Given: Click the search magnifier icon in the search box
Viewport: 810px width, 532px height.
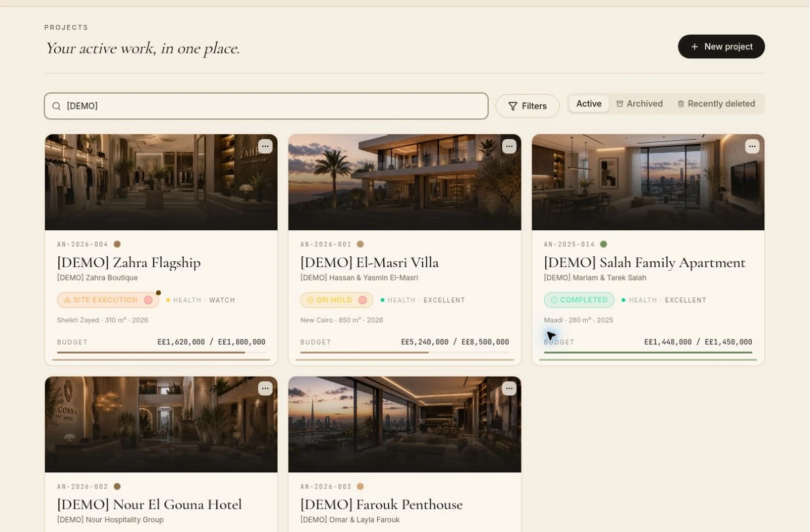Looking at the screenshot, I should point(57,106).
